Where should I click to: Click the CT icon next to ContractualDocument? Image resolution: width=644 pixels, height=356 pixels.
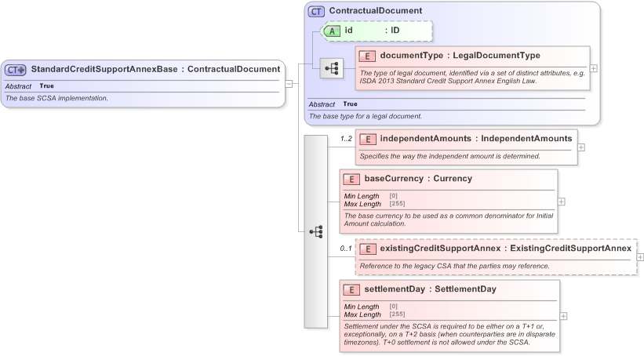316,12
